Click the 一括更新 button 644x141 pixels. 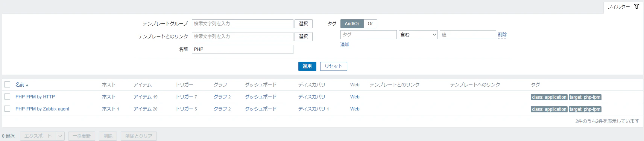pyautogui.click(x=82, y=136)
